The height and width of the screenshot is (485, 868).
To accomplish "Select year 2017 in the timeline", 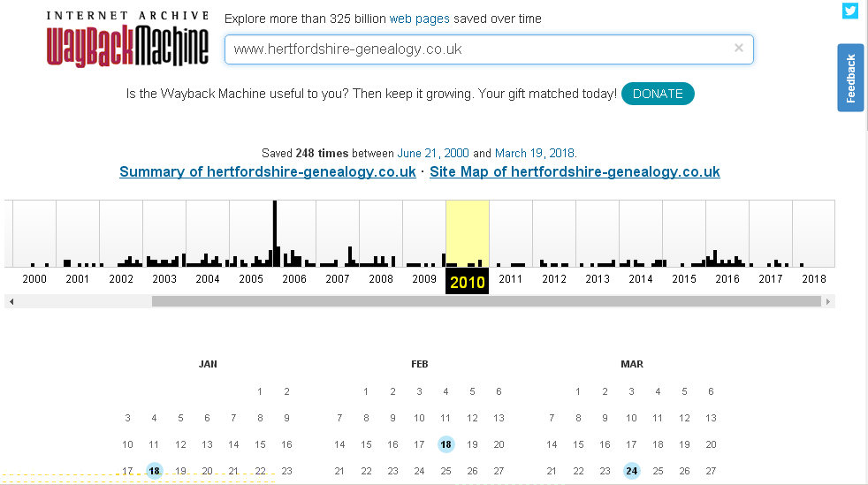I will pyautogui.click(x=771, y=279).
